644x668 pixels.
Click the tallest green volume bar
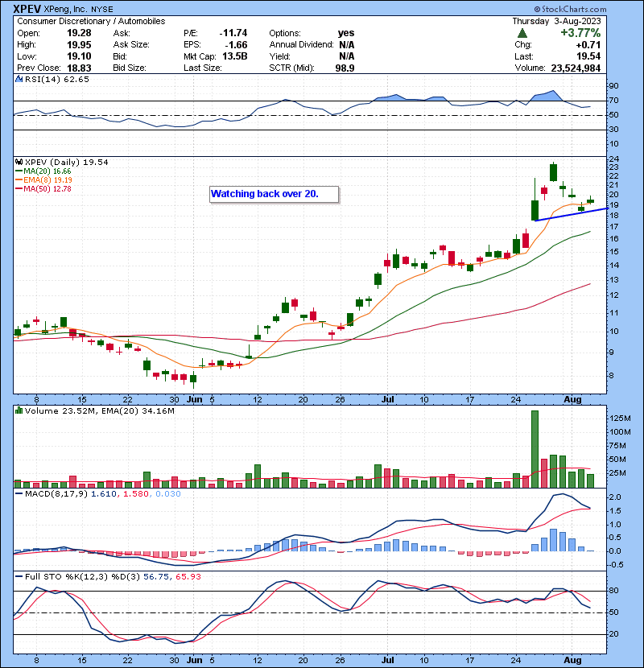pyautogui.click(x=535, y=449)
